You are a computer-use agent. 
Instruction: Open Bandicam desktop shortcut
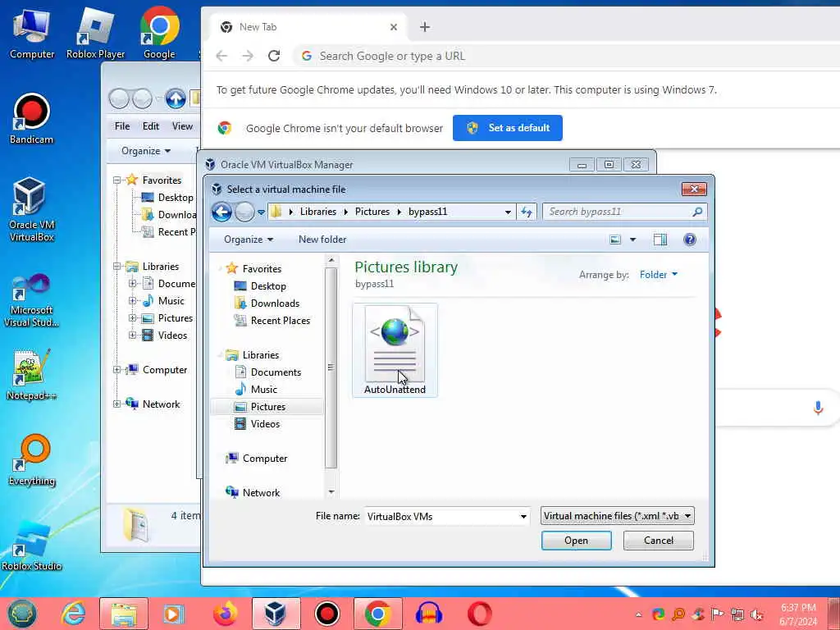pyautogui.click(x=32, y=119)
